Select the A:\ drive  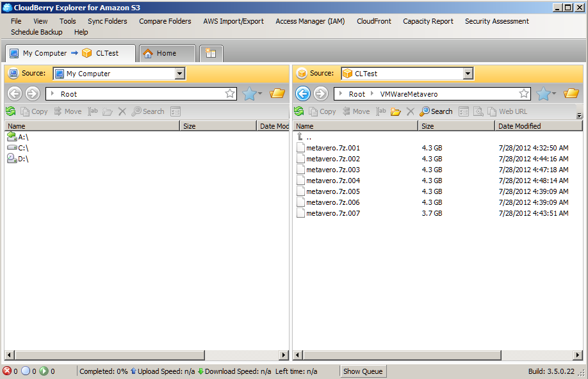pos(18,137)
